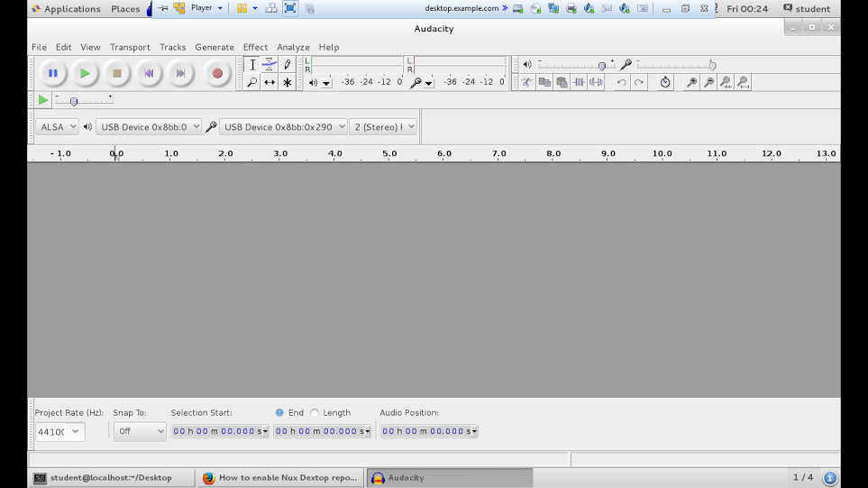Open the File menu
Screen dimensions: 868x488
point(39,47)
